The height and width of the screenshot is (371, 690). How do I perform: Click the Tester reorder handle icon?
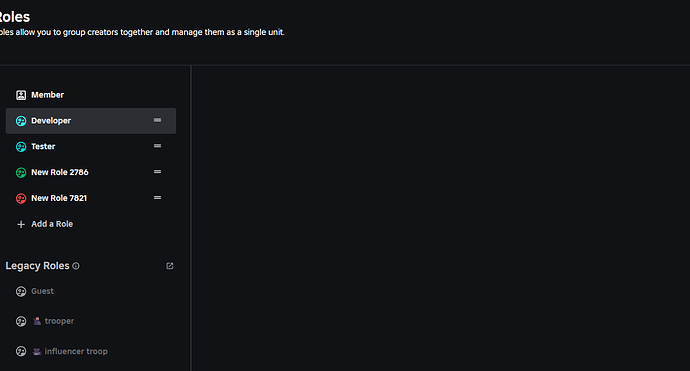157,146
